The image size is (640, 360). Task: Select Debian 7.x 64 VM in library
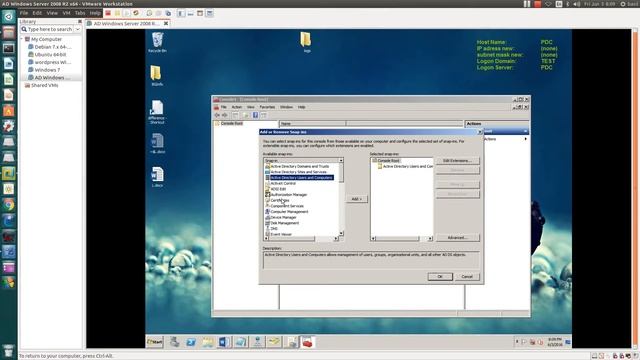[49, 47]
